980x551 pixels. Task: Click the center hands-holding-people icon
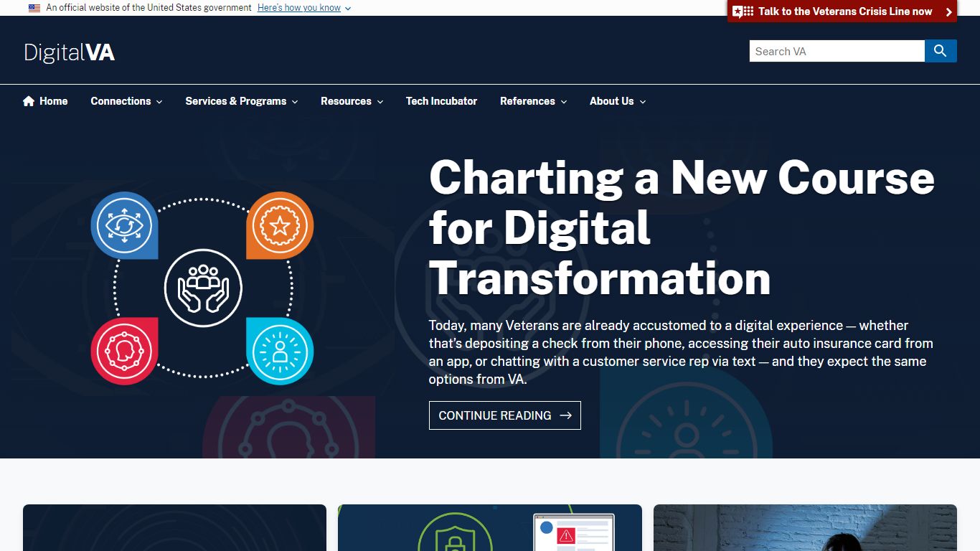[x=203, y=288]
